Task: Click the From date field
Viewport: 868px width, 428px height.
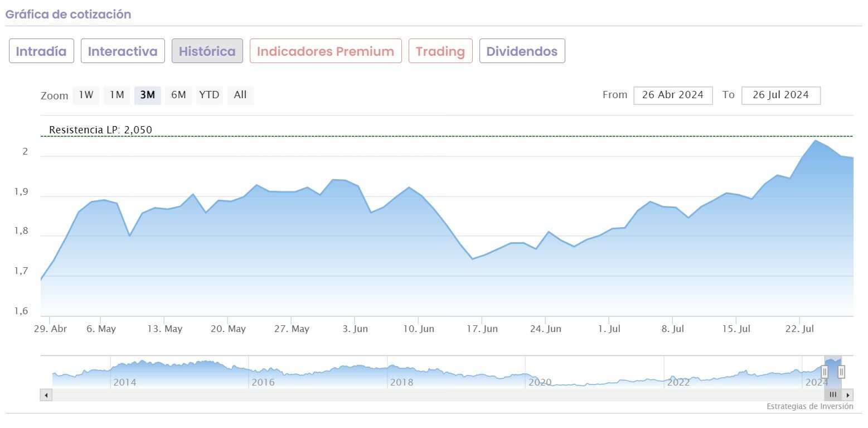Action: pos(673,95)
